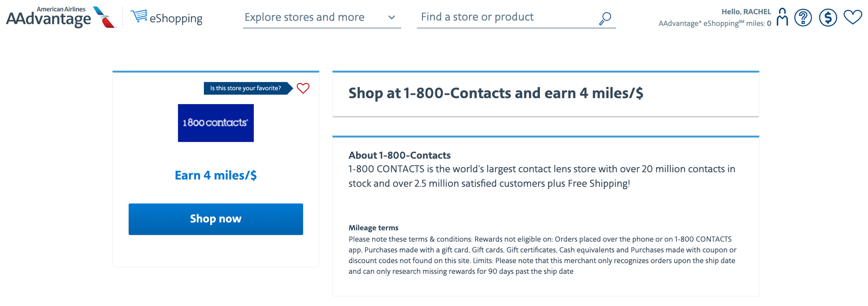Screen dimensions: 868x306
Task: Click the Shop now button
Action: click(215, 219)
